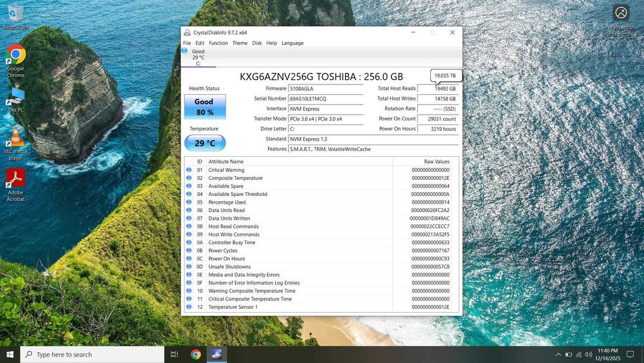Open Task View on the taskbar
The image size is (644, 363).
[174, 355]
